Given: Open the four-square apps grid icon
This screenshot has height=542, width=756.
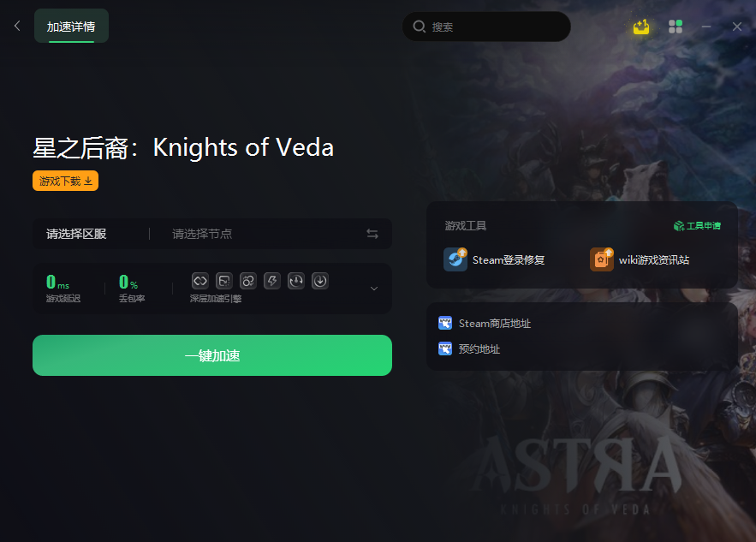Looking at the screenshot, I should [x=676, y=27].
